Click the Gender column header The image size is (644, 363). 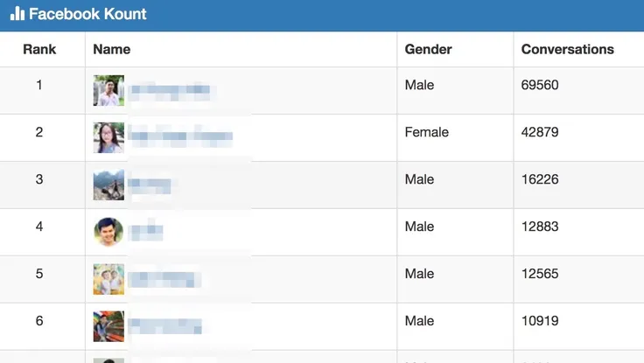pyautogui.click(x=428, y=49)
